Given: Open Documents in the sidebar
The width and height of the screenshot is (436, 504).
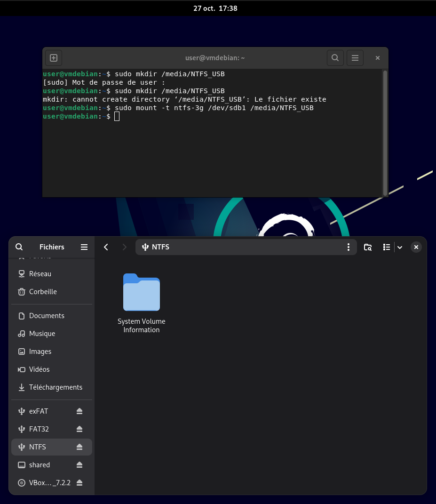Looking at the screenshot, I should pyautogui.click(x=47, y=316).
